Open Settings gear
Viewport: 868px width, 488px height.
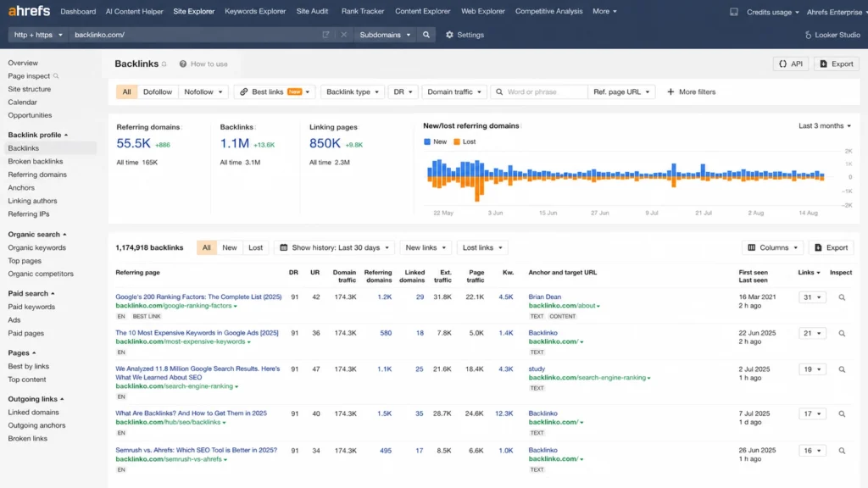tap(449, 34)
